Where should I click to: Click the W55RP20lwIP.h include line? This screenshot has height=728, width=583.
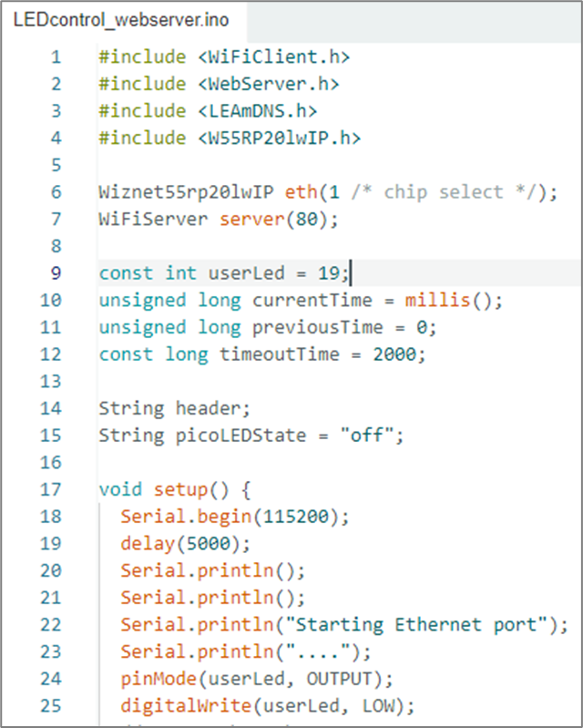[230, 138]
